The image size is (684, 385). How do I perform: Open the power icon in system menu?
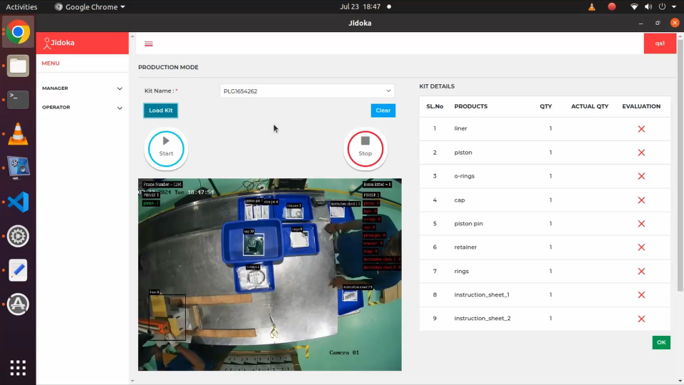[x=662, y=7]
